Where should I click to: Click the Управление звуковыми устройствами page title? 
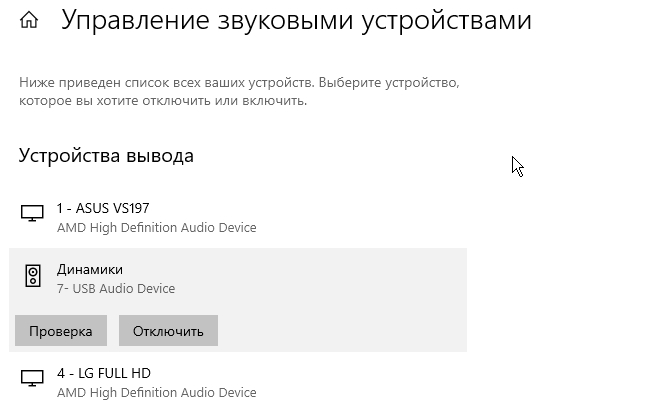pos(296,21)
